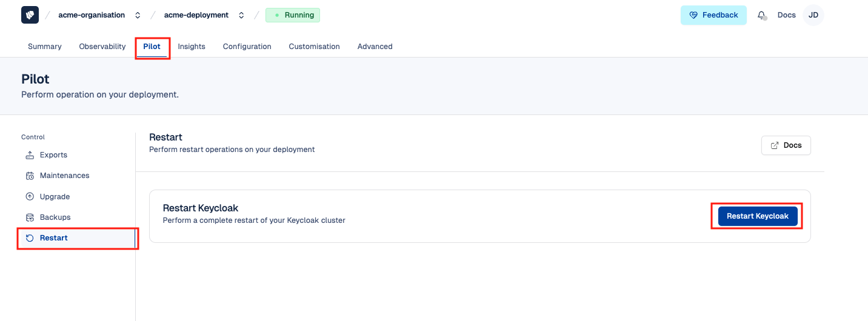The image size is (868, 321).
Task: Click the Running status badge
Action: tap(293, 15)
